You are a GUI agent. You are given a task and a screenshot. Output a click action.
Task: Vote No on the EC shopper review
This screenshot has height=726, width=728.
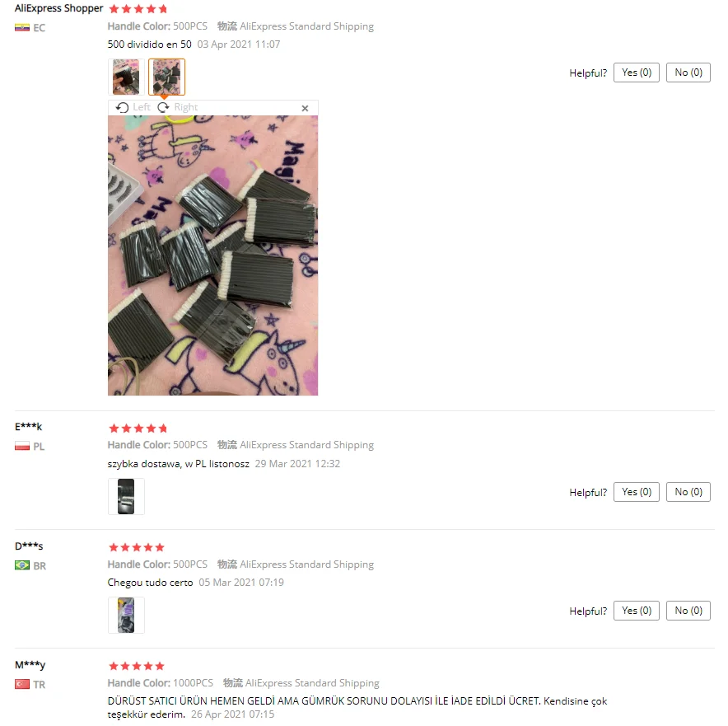pyautogui.click(x=688, y=73)
